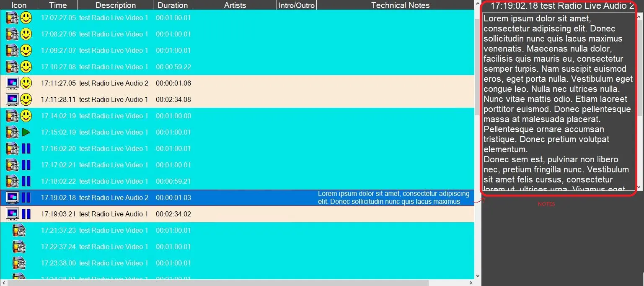Click the video icon in the 17:23:38.00 row
644x286 pixels.
coord(19,263)
